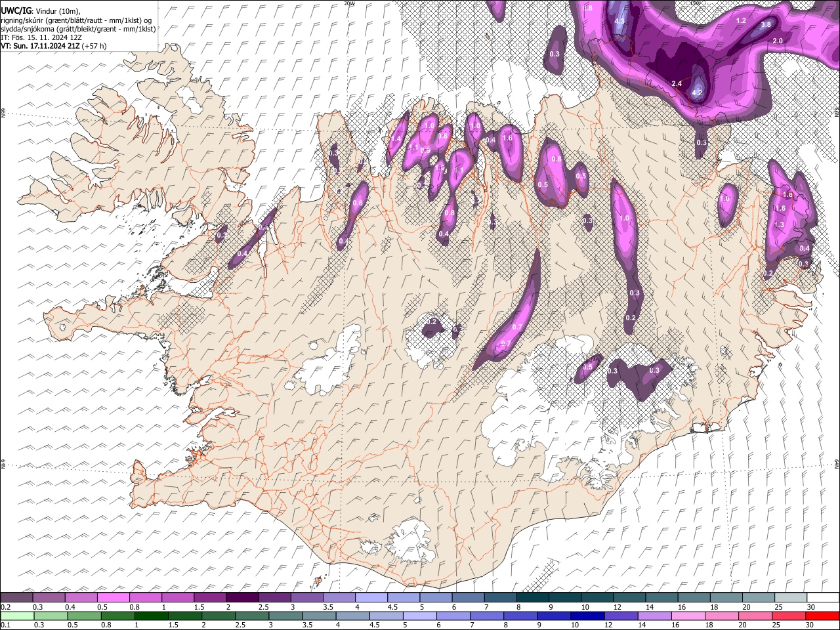This screenshot has width=840, height=630.
Task: Pick the light grey 25–30 snow legend swatch
Action: [790, 598]
